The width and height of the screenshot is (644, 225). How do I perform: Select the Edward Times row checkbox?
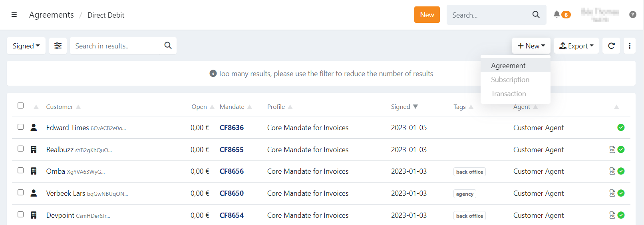[x=21, y=127]
